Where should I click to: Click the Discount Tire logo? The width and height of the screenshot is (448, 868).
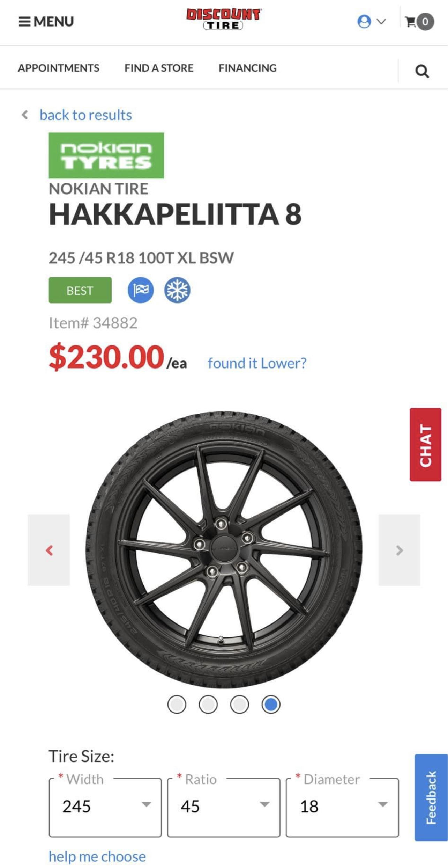coord(224,19)
